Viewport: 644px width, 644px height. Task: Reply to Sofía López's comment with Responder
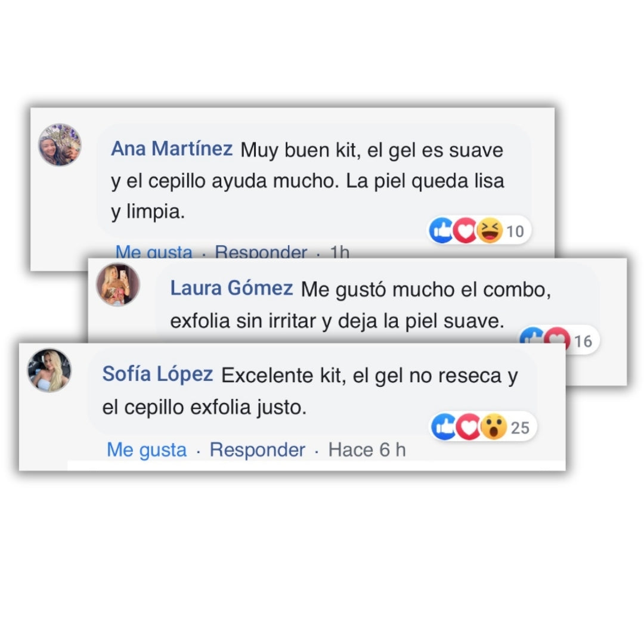point(258,450)
